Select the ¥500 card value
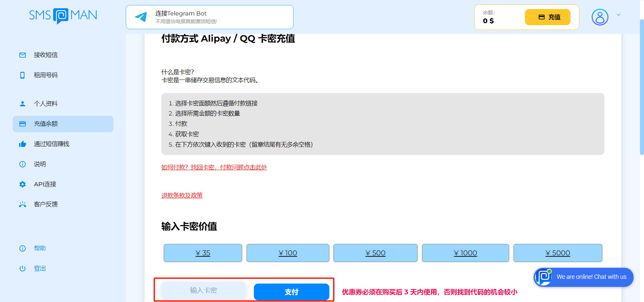Viewport: 644px width, 302px height. pos(375,253)
